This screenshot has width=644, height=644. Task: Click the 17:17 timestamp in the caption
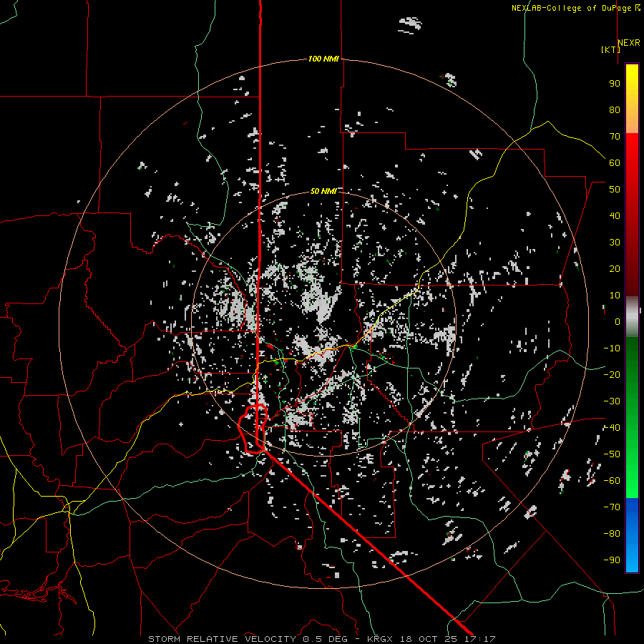(x=479, y=639)
